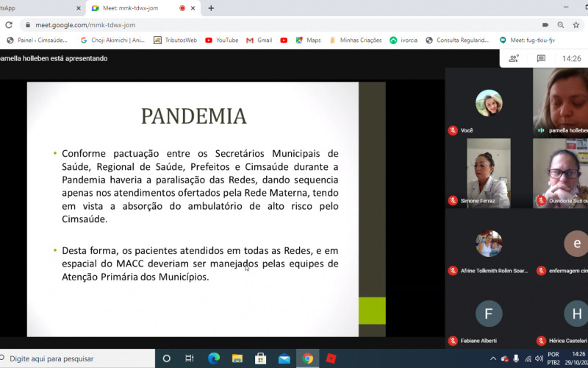Click the enfermagem participant avatar
Viewport: 588px width, 368px height.
576,244
